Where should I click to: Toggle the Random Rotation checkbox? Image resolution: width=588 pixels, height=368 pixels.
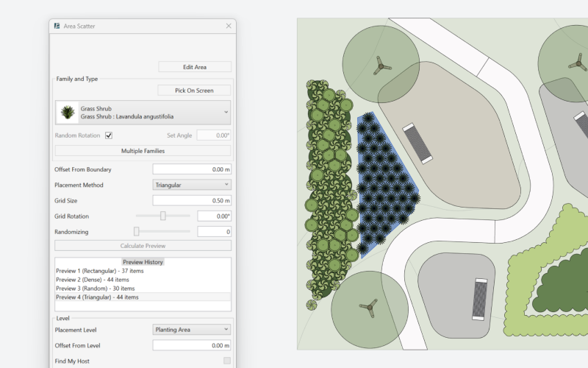coord(109,135)
